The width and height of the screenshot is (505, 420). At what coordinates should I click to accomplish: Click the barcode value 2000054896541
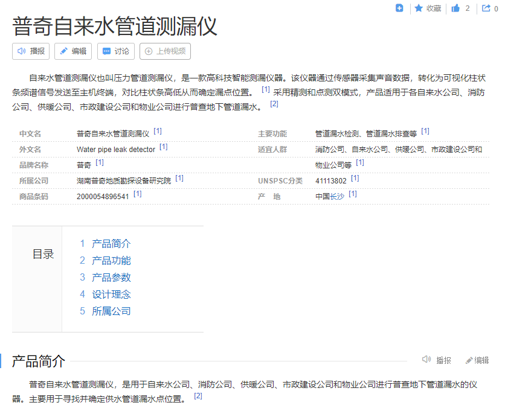click(103, 196)
